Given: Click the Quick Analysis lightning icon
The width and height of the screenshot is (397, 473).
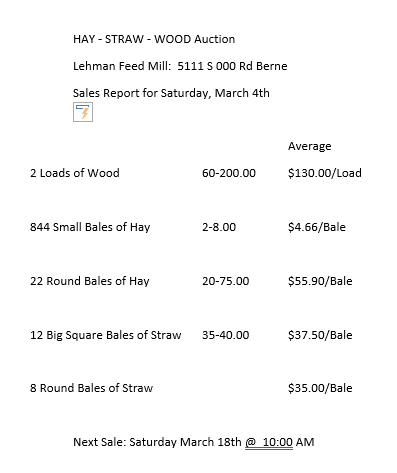Looking at the screenshot, I should [83, 112].
